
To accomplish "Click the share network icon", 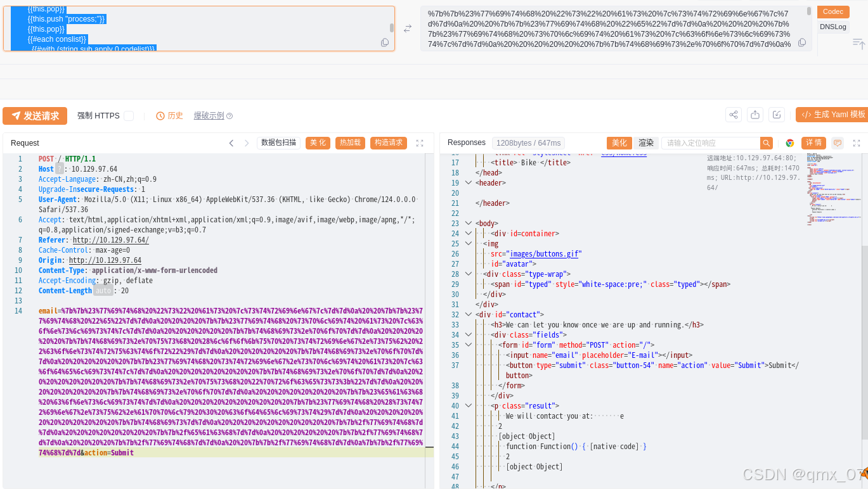I will pos(734,115).
